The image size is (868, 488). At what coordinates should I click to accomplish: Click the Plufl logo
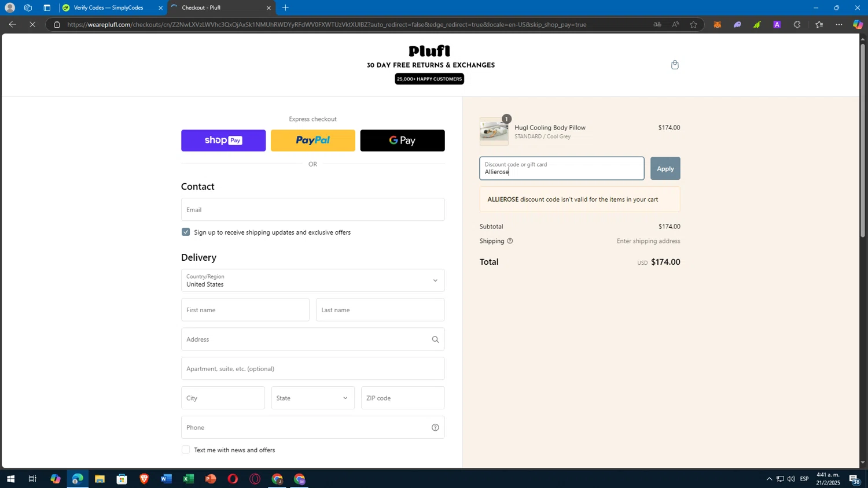pos(429,51)
